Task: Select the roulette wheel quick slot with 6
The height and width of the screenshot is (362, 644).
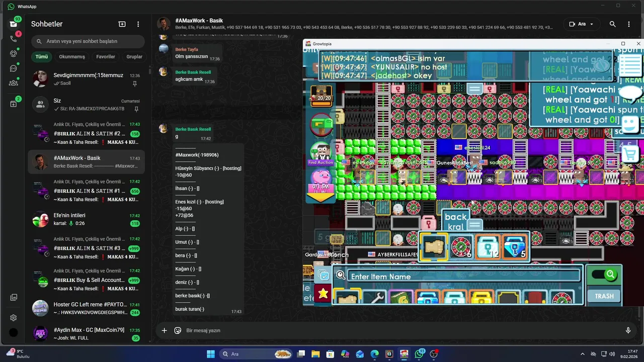Action: (x=461, y=247)
